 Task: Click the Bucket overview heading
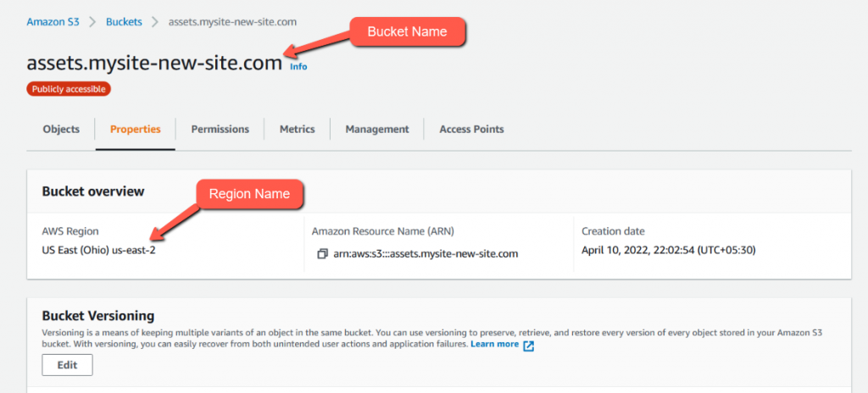point(93,191)
